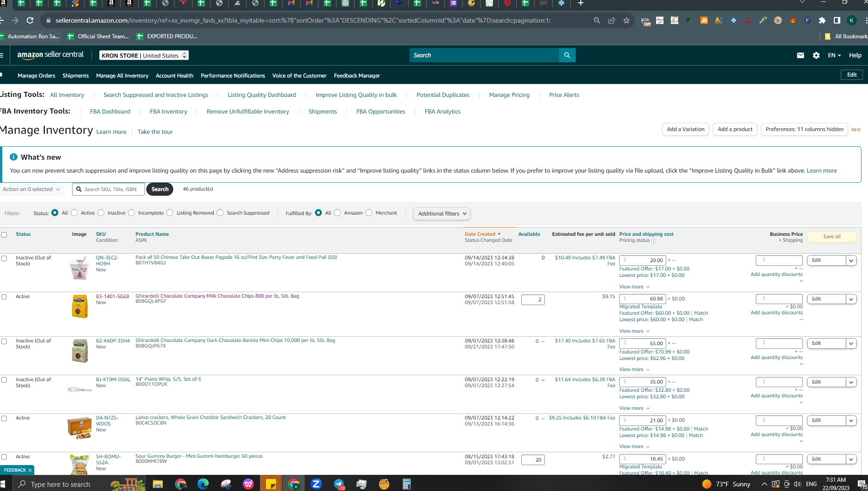Open the Chrome profile K avatar
Screen dimensions: 868x491
[x=852, y=20]
